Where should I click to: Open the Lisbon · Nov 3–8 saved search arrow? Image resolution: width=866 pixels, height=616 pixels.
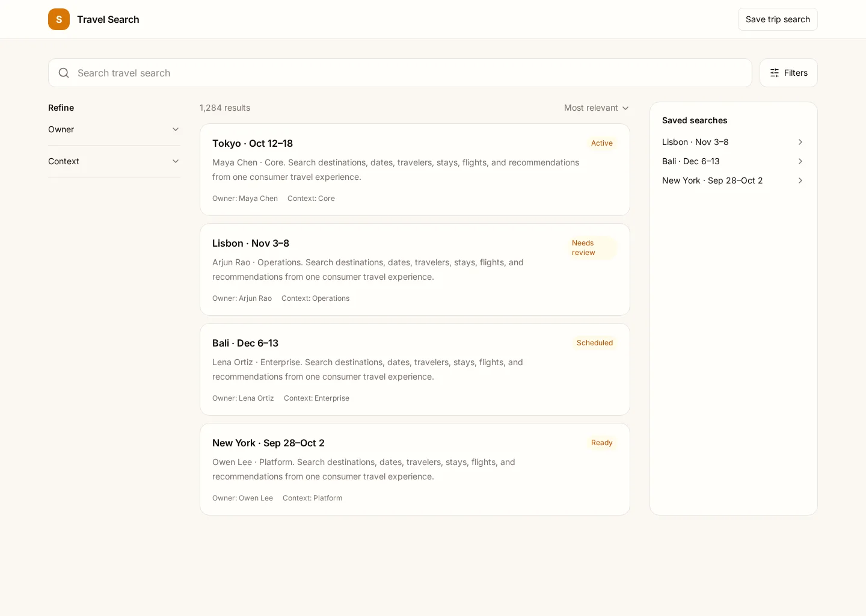coord(800,142)
